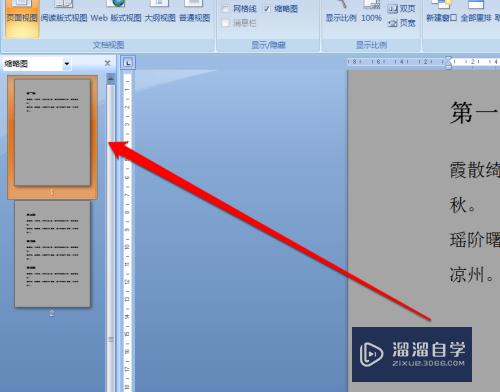The height and width of the screenshot is (392, 500).
Task: Click the tab selector button beside ruler
Action: tap(128, 62)
